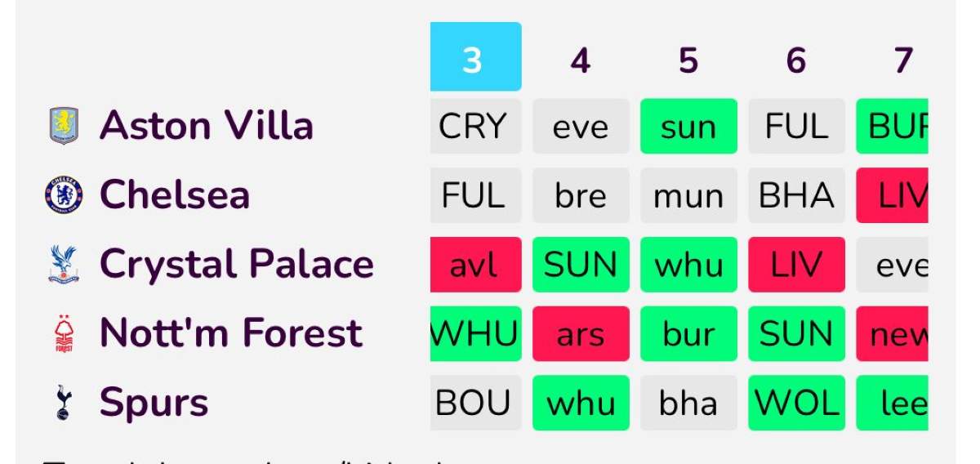Select the gameweek 6 column header
Image resolution: width=980 pixels, height=464 pixels.
pyautogui.click(x=796, y=60)
